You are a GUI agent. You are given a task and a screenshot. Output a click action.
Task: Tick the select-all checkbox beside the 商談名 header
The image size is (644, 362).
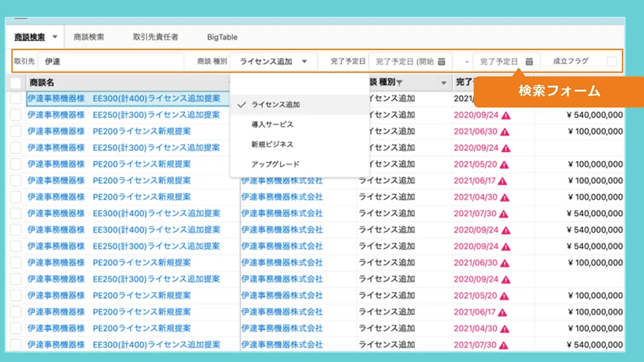point(16,83)
